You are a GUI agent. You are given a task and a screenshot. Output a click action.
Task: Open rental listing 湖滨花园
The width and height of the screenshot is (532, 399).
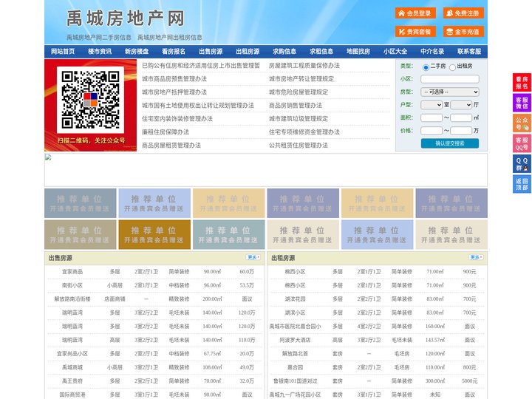[295, 299]
